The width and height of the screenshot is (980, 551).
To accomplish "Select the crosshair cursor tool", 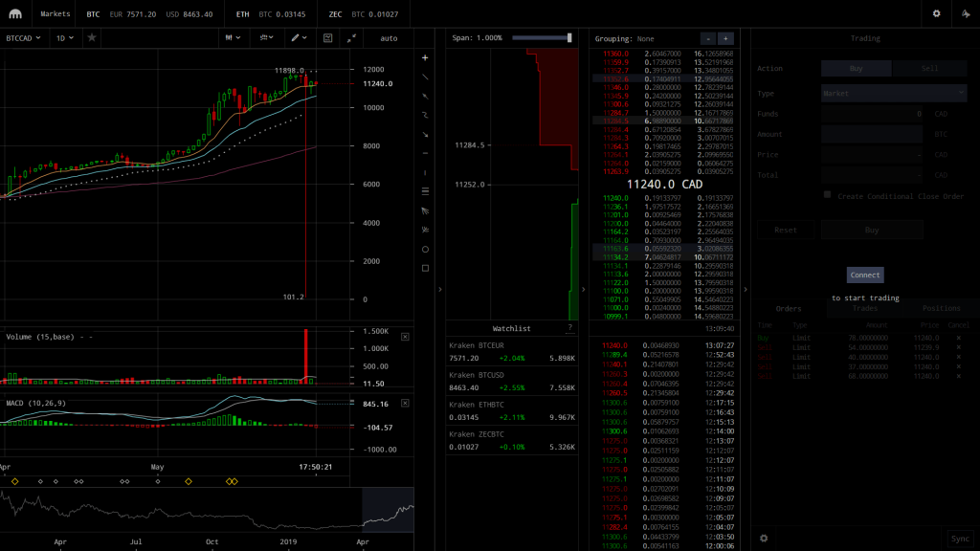I will coord(425,57).
